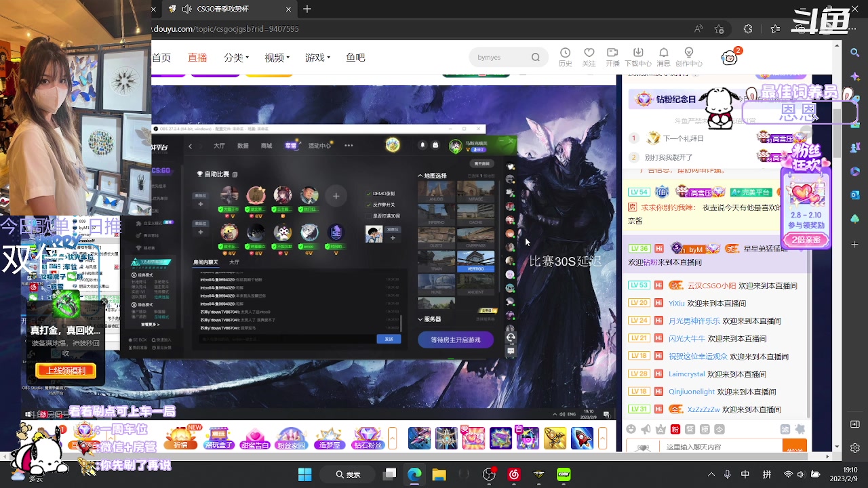Click the empty player slot plus button
Viewport: 868px width, 488px height.
pyautogui.click(x=336, y=196)
